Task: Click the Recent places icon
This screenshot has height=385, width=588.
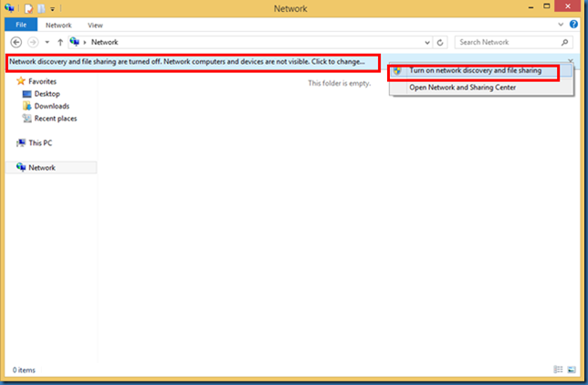Action: [x=27, y=119]
